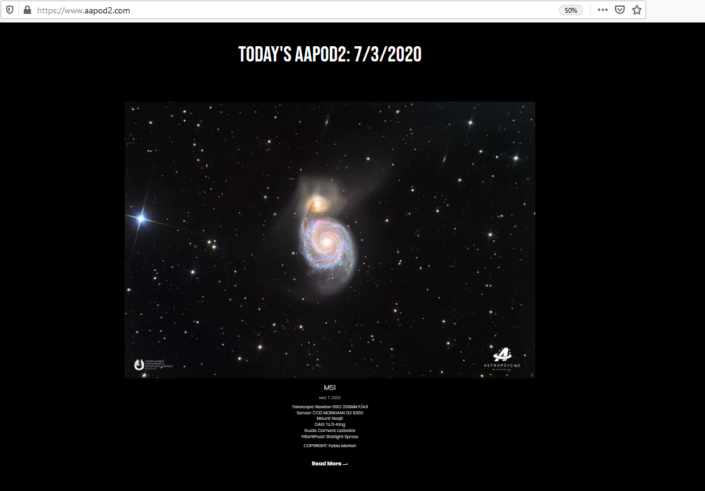Click the Sensor CCD Moravian text line
The width and height of the screenshot is (705, 491).
click(330, 412)
